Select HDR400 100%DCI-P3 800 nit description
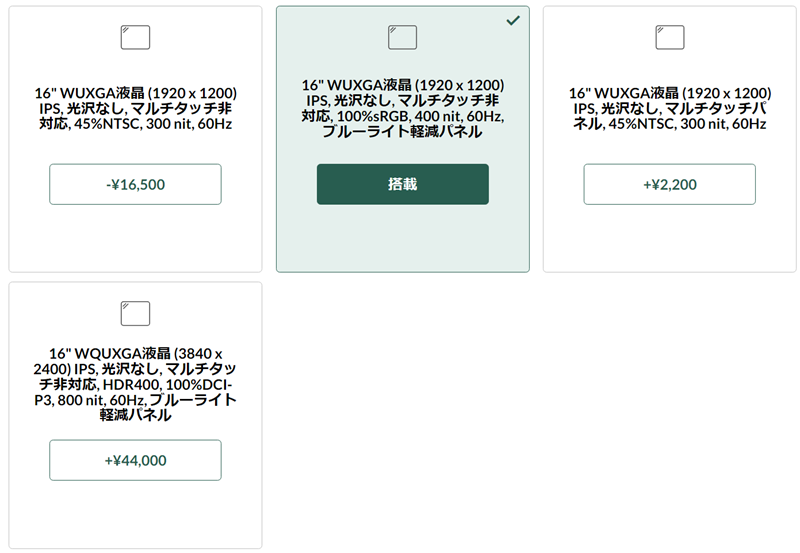Screen dimensions: 800x553 pos(135,384)
